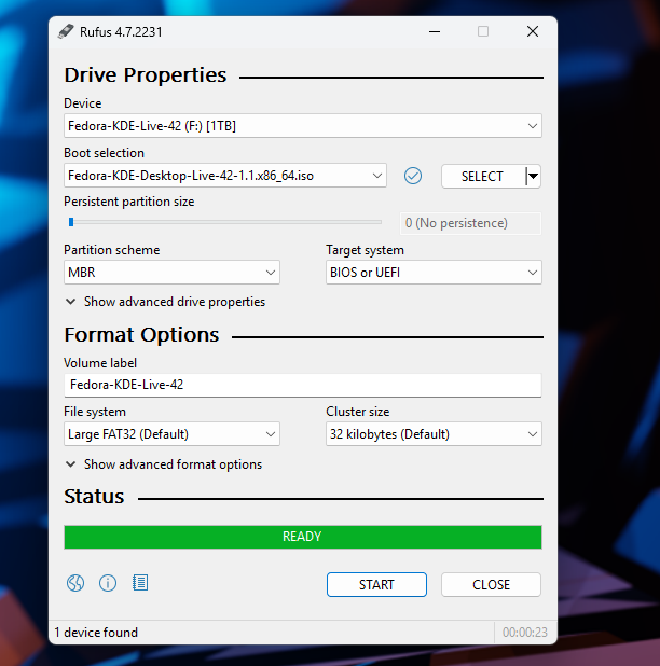Expand Show advanced format options
Image resolution: width=660 pixels, height=666 pixels.
164,464
